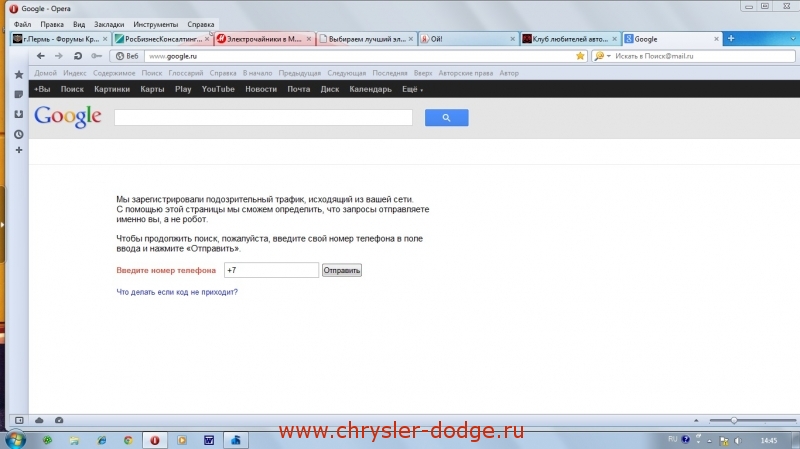Open the password wand key icon
This screenshot has width=800, height=449.
click(x=96, y=56)
